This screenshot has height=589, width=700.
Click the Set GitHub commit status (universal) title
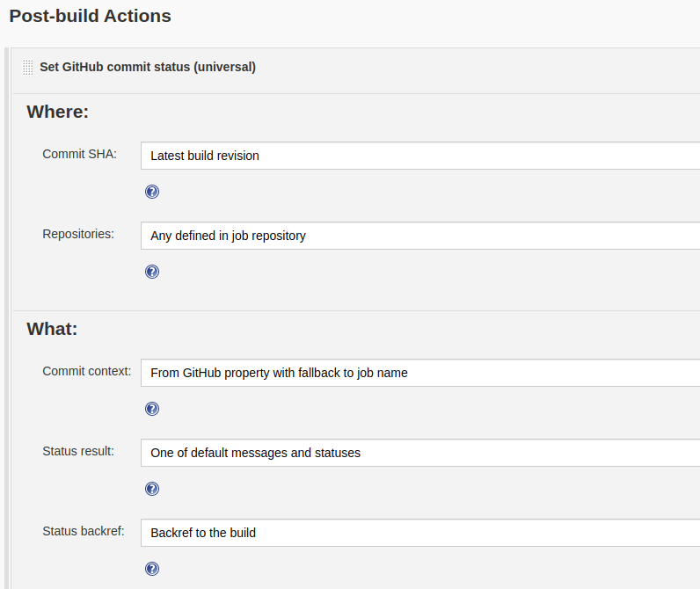point(148,67)
